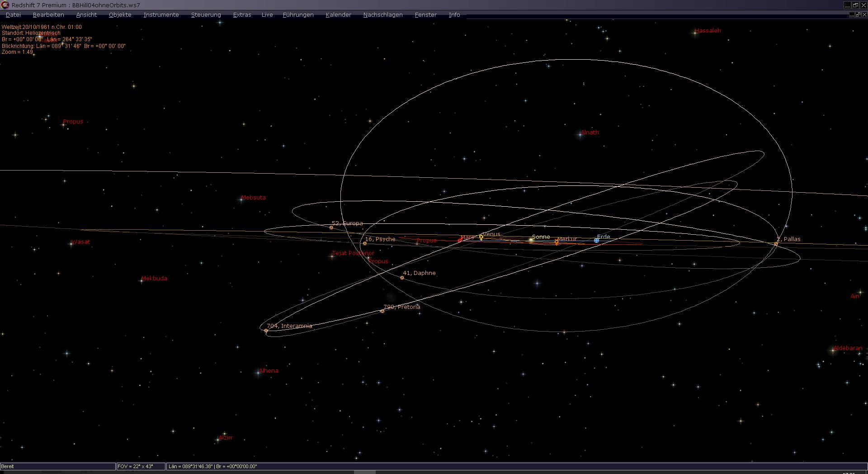Image resolution: width=868 pixels, height=474 pixels.
Task: Expand the Objekte menu
Action: [x=120, y=15]
